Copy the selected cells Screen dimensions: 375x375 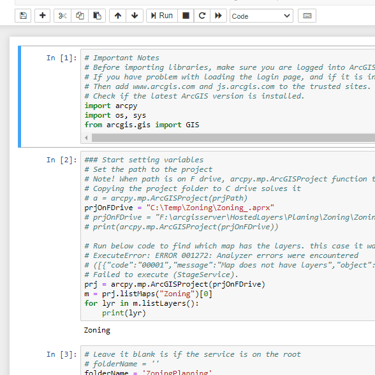[80, 16]
